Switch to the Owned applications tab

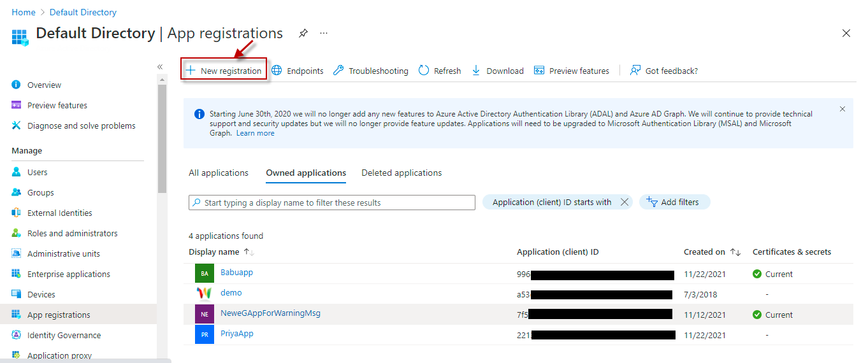tap(306, 173)
